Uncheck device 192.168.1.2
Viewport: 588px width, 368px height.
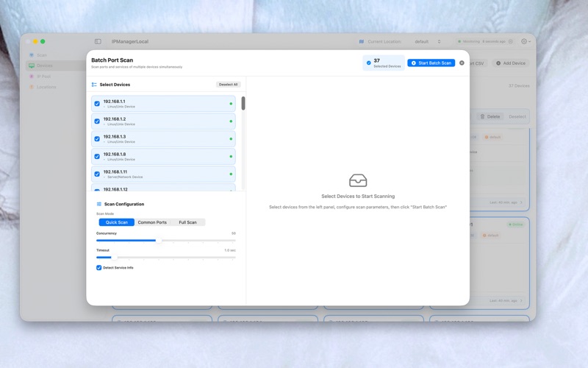pos(97,121)
